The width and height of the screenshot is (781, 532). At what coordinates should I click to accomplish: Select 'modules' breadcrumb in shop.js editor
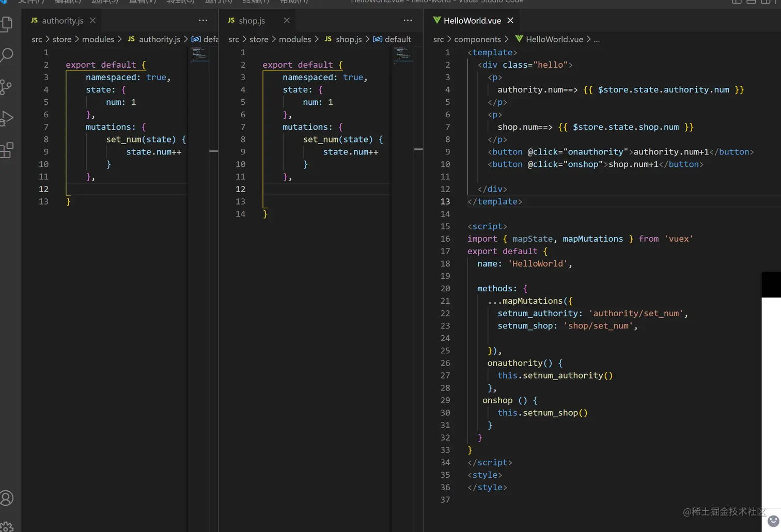click(295, 39)
